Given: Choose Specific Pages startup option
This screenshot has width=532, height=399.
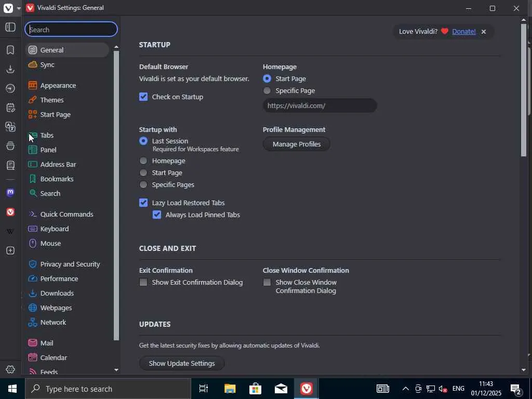Looking at the screenshot, I should point(143,184).
